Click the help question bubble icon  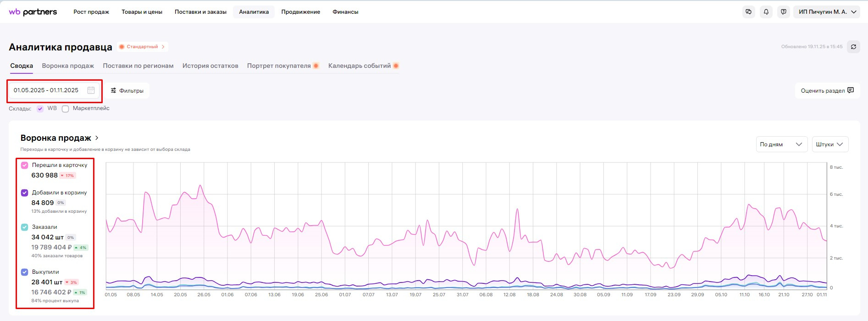(784, 12)
